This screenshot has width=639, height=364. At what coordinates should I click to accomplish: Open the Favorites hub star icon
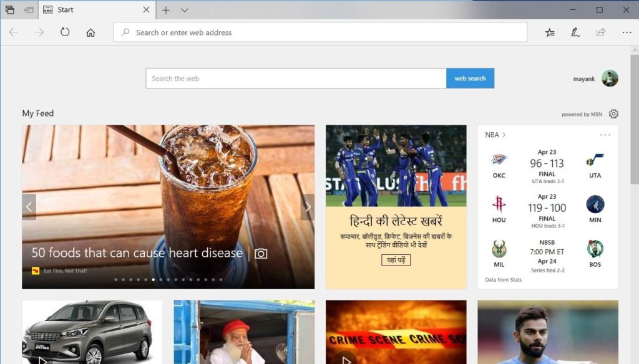point(550,32)
